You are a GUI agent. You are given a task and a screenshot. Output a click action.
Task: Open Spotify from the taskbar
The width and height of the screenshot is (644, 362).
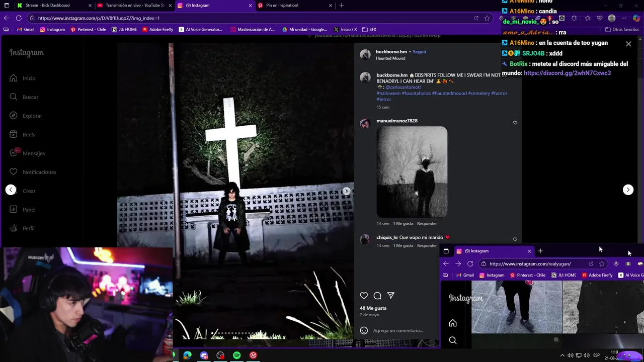pyautogui.click(x=236, y=355)
